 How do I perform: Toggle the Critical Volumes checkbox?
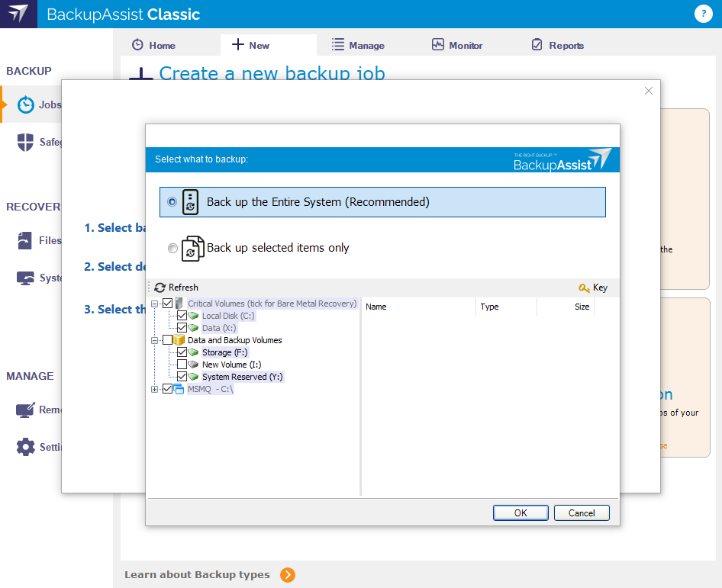pos(168,304)
